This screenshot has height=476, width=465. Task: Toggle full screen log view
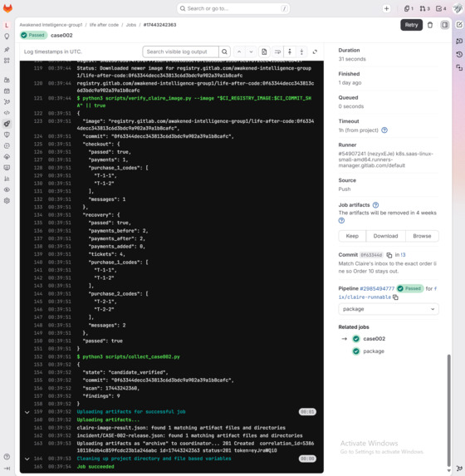(315, 52)
